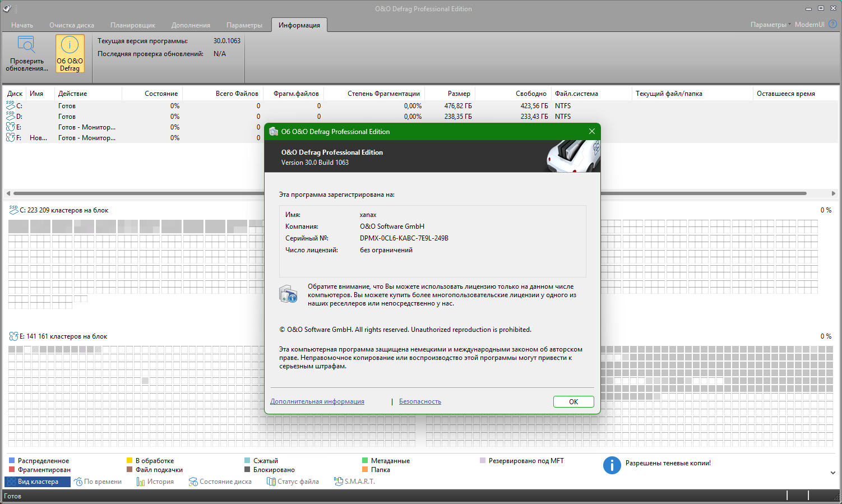Show the Состояние диска view
Screen dimensions: 842x504
220,482
